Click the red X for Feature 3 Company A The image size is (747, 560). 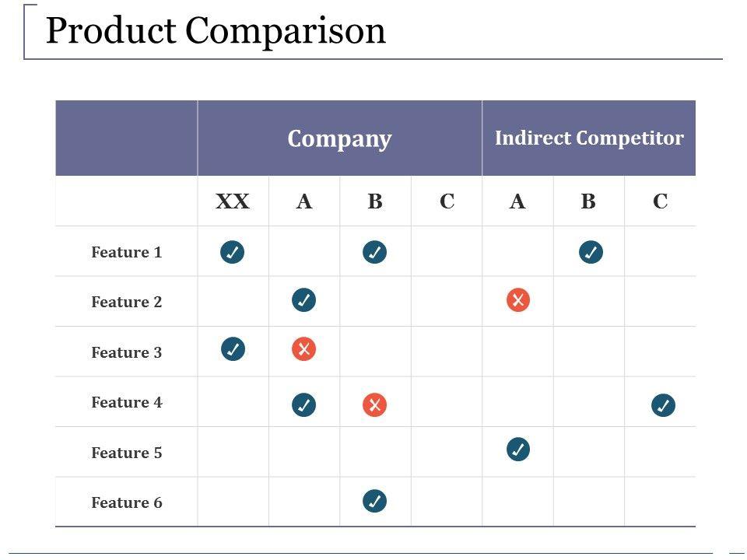coord(303,349)
